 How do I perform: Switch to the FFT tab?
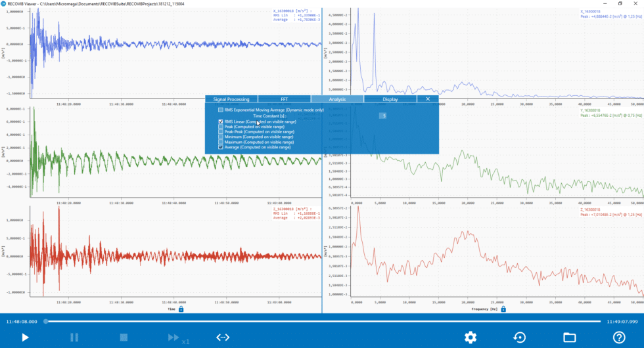coord(285,99)
